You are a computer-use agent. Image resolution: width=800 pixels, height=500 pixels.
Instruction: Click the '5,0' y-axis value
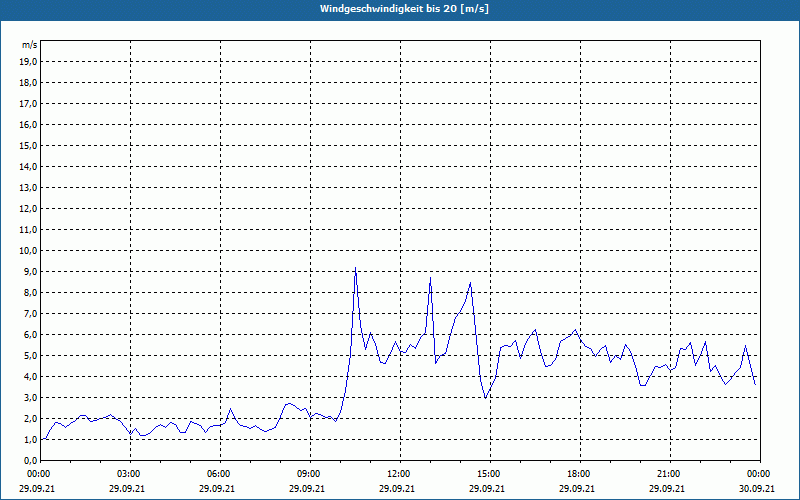click(31, 356)
